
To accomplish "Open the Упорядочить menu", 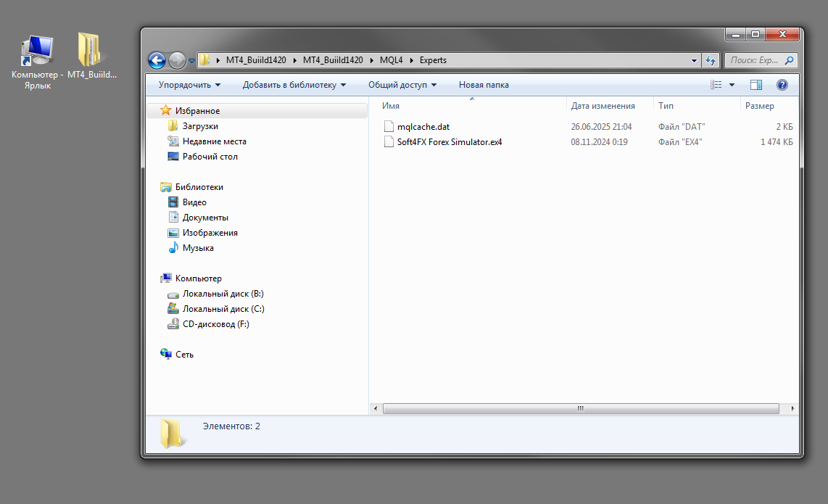I will (x=189, y=85).
